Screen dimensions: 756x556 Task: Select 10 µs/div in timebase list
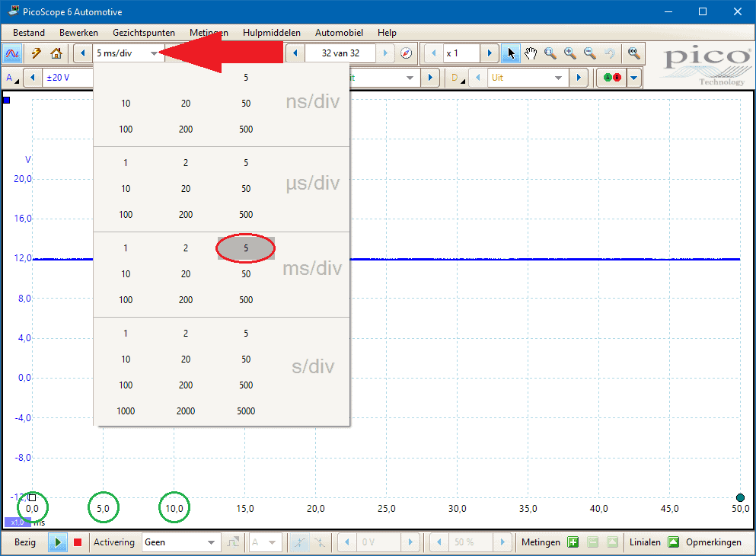pos(126,189)
